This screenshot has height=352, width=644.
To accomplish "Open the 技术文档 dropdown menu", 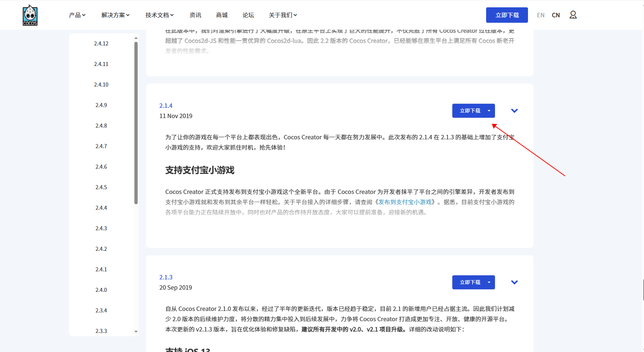I will click(x=160, y=15).
